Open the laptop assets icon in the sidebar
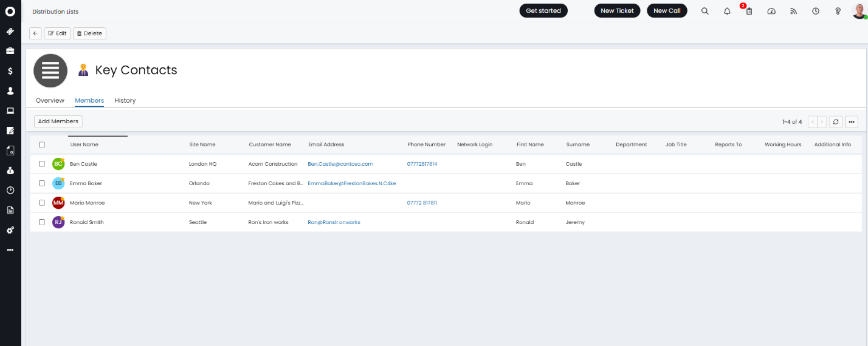The height and width of the screenshot is (346, 868). coord(10,110)
